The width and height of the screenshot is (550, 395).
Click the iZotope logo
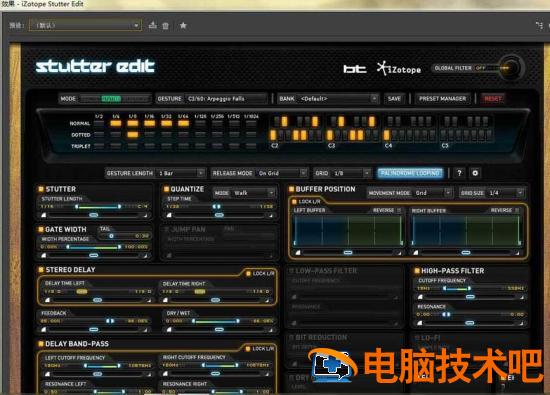pos(398,69)
